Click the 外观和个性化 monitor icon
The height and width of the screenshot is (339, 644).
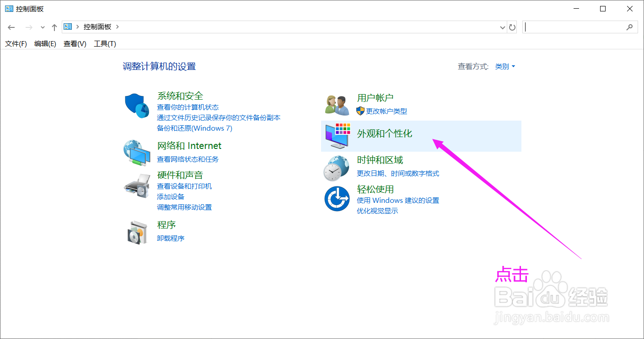click(337, 136)
